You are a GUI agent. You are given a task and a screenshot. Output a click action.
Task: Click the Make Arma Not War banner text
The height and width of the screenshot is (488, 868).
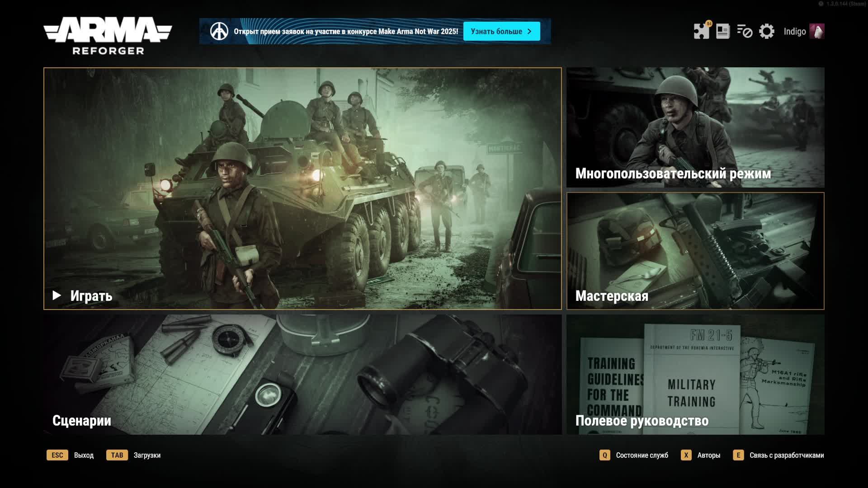pos(346,31)
